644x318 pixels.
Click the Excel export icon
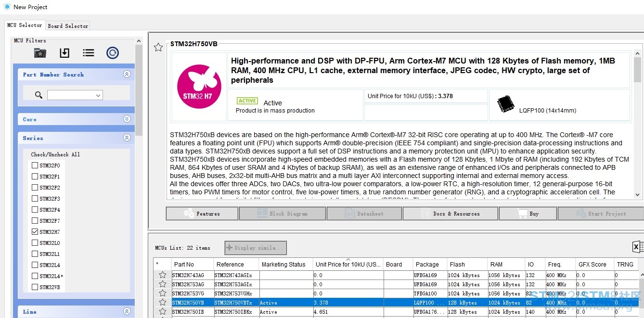(637, 247)
